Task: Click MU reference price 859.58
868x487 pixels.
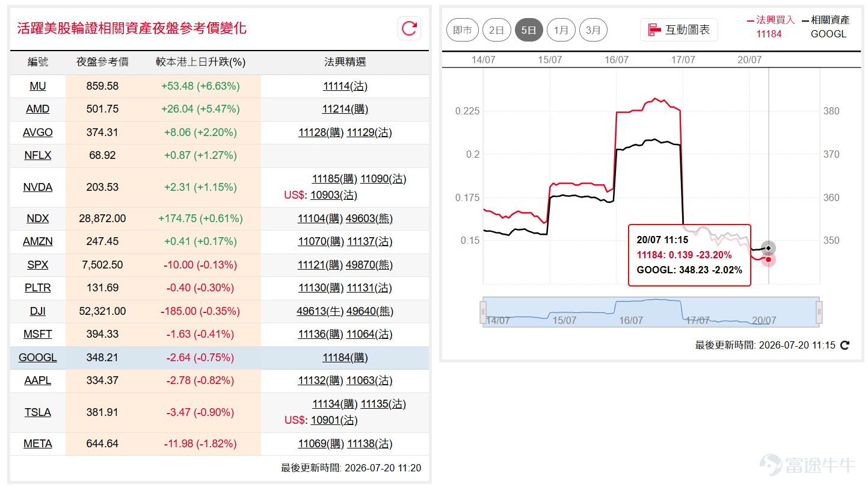Action: tap(102, 86)
